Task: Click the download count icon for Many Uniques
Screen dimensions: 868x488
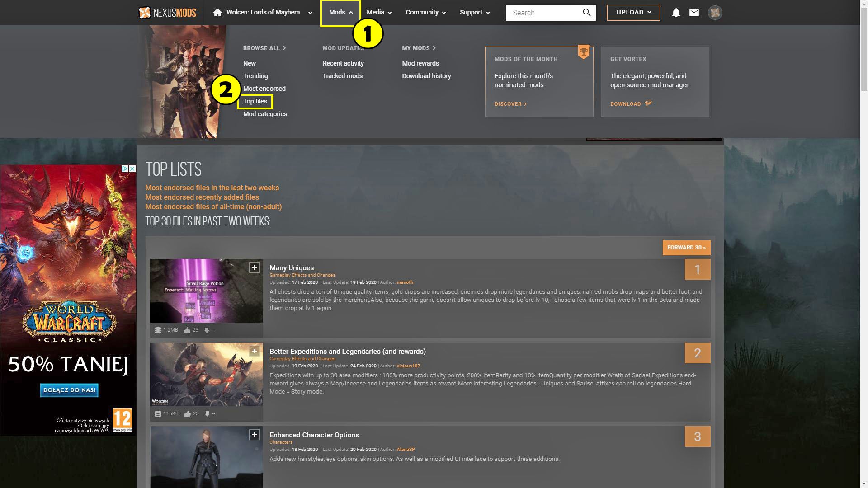Action: click(x=207, y=330)
